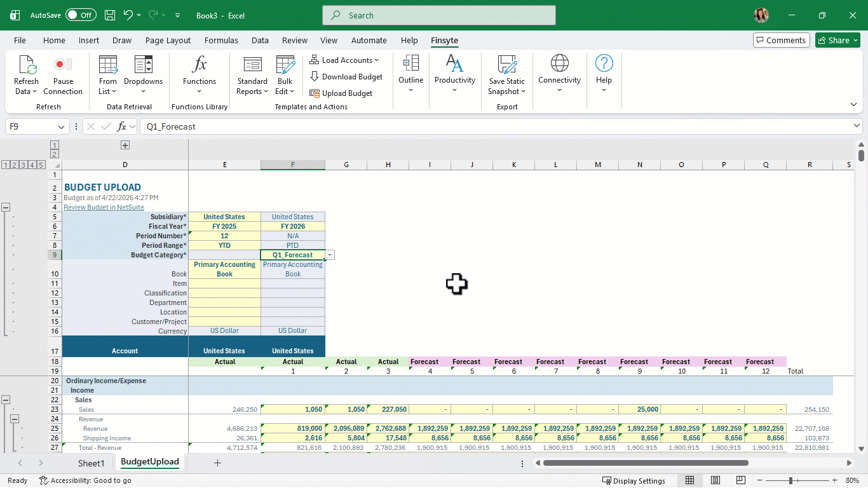The width and height of the screenshot is (868, 488).
Task: Click Accessibility: Good to go status
Action: pos(85,480)
